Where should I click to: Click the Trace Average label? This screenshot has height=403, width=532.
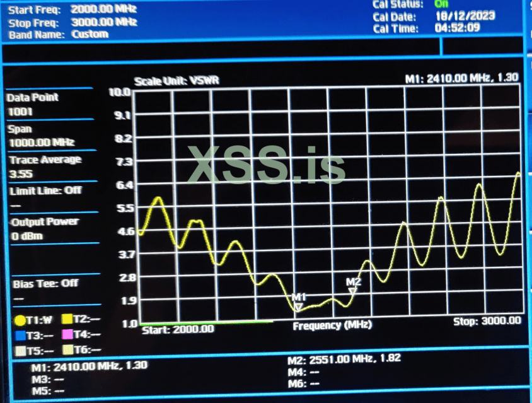45,160
